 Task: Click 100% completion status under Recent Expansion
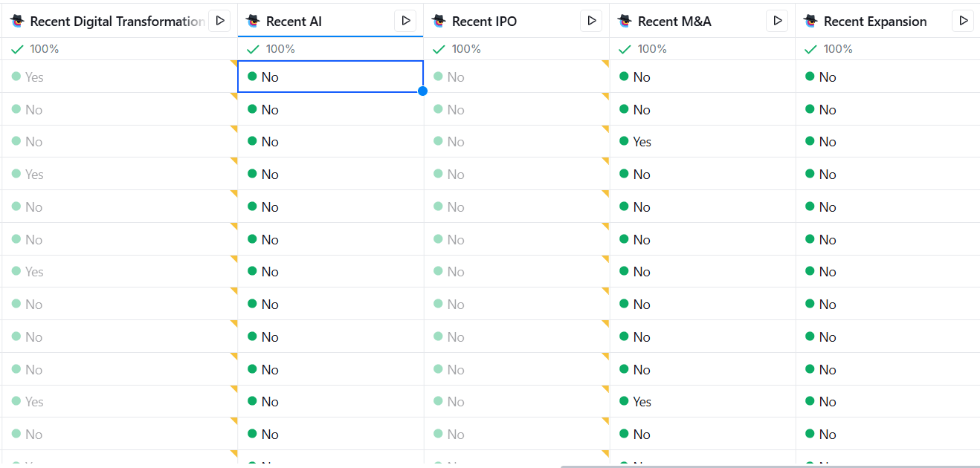coord(828,49)
